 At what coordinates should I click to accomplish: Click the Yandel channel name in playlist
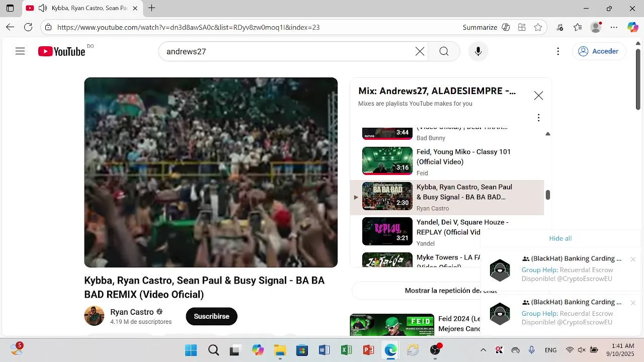pos(426,244)
